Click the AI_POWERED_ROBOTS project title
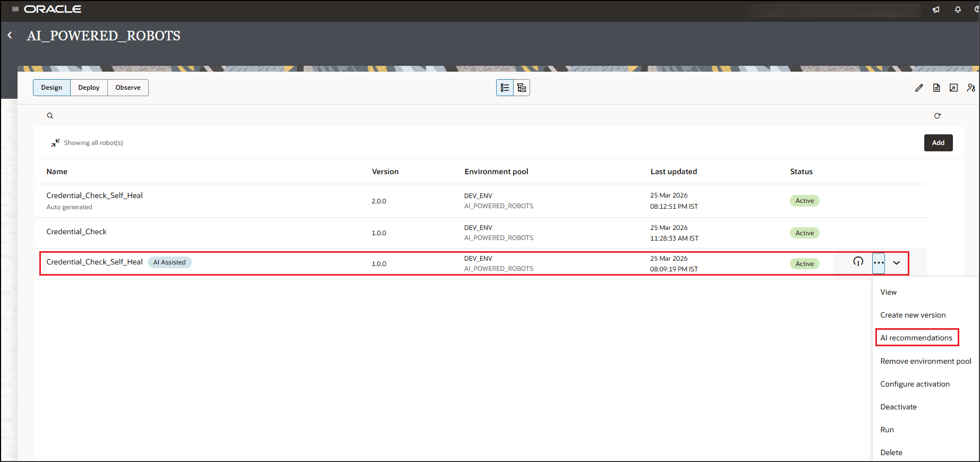 point(104,36)
